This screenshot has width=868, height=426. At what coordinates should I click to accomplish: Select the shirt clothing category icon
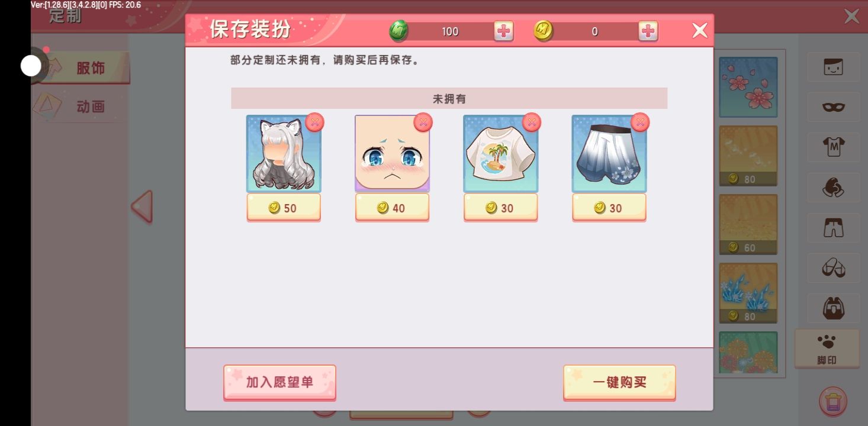(x=834, y=147)
